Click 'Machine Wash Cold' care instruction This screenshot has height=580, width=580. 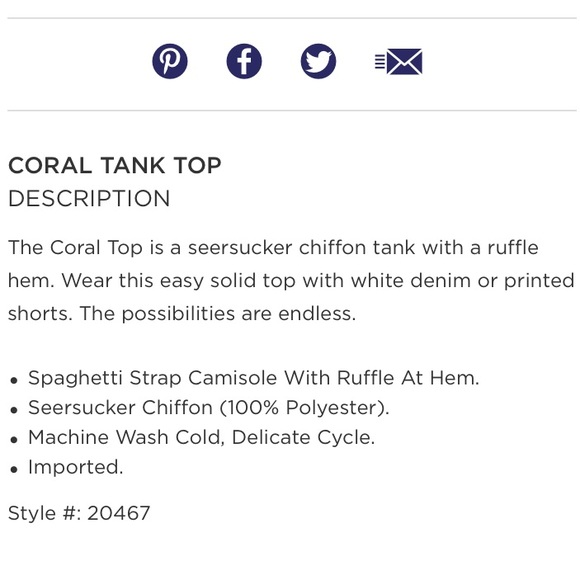pos(126,437)
